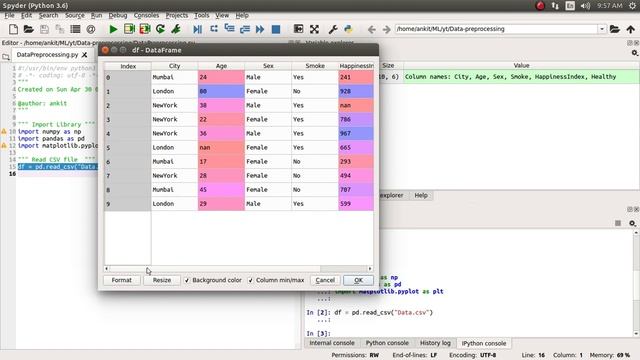This screenshot has height=360, width=640.
Task: Open file with folder icon
Action: 29,29
